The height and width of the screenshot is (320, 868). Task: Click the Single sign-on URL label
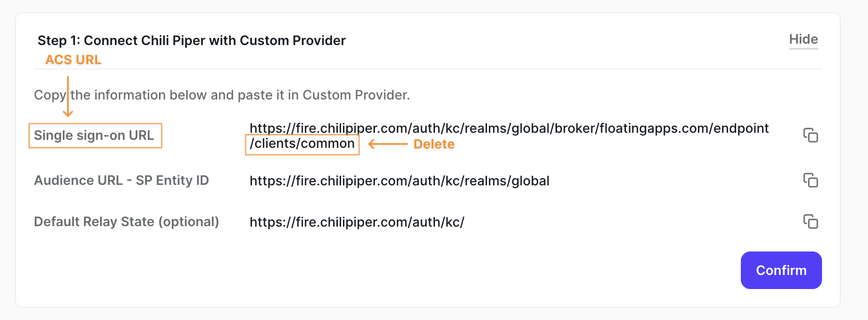94,135
